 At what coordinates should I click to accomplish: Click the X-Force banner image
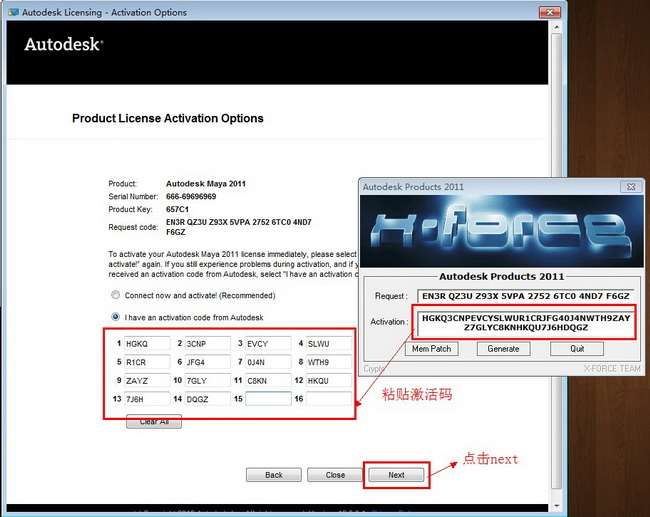point(502,231)
